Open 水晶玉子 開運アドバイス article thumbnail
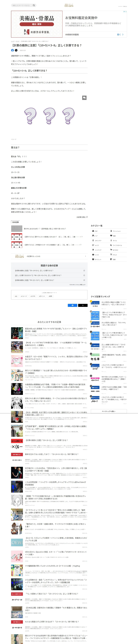Image resolution: width=138 pixels, height=644 pixels. click(17, 361)
